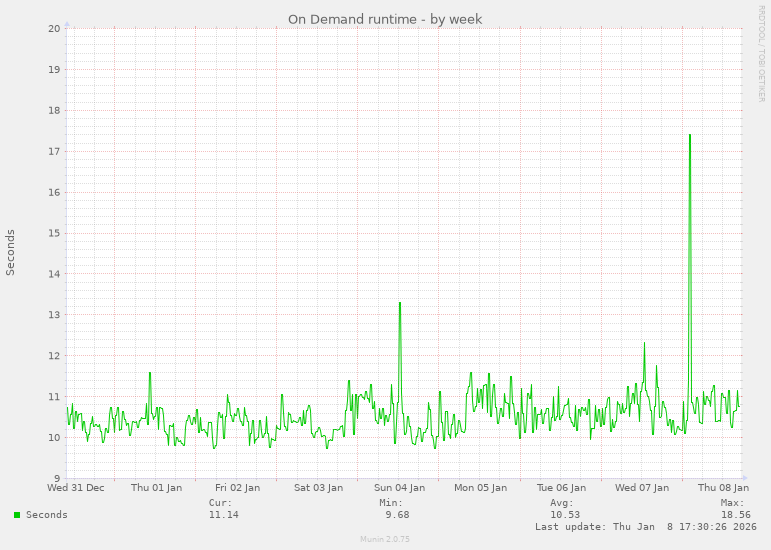Click the x-axis label 'Wed 07 Jan'
This screenshot has width=771, height=550.
[642, 488]
